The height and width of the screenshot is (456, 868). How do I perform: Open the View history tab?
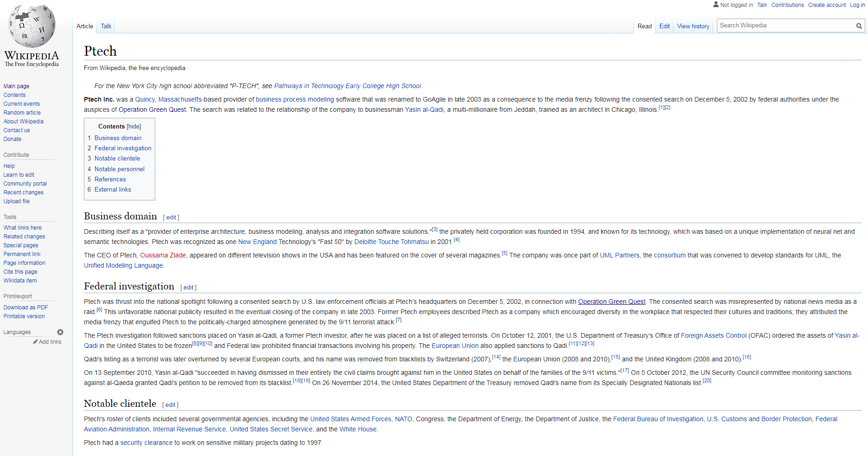click(x=693, y=26)
